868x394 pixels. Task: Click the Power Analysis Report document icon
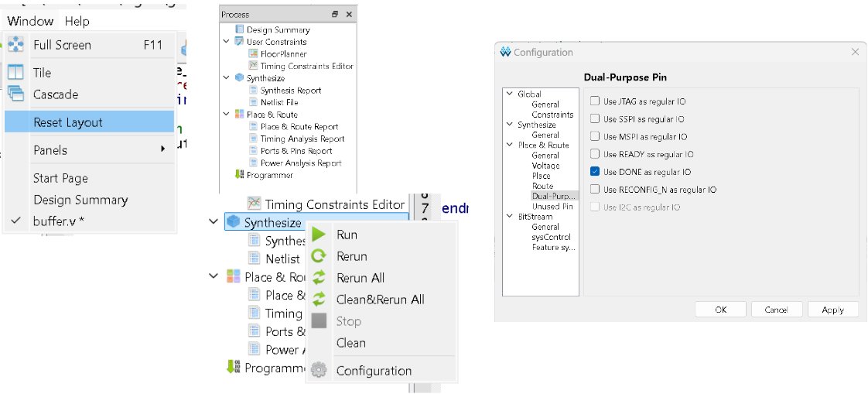coord(254,163)
